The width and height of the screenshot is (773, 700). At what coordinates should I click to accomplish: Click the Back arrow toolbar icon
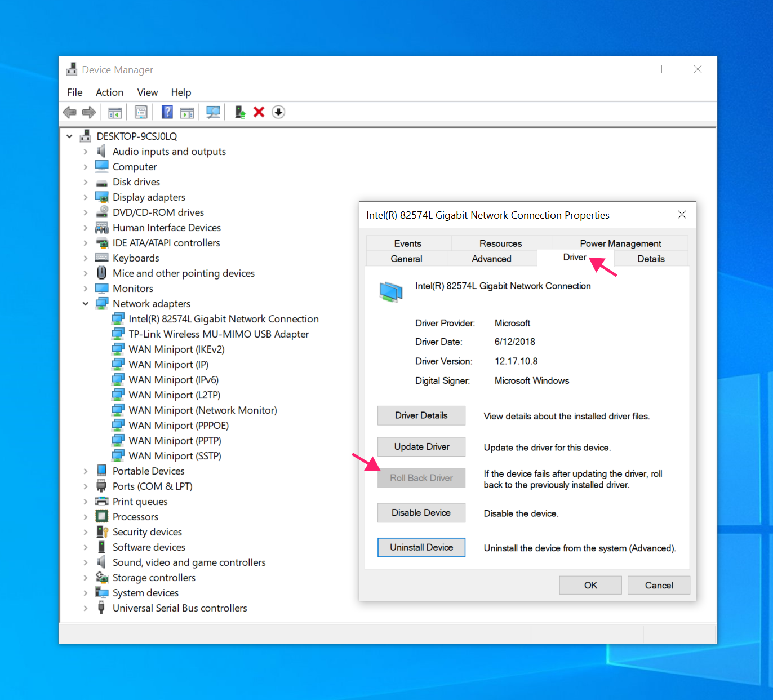click(70, 112)
